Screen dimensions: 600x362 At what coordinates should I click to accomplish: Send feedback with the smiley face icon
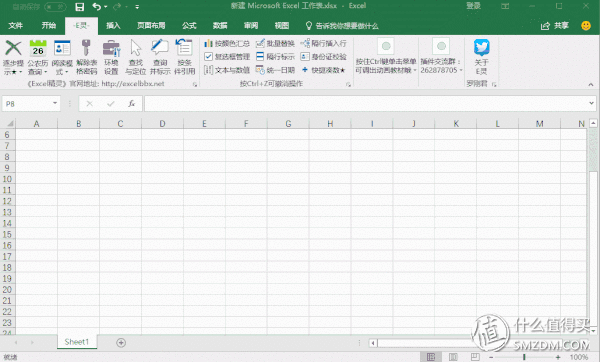[x=585, y=26]
